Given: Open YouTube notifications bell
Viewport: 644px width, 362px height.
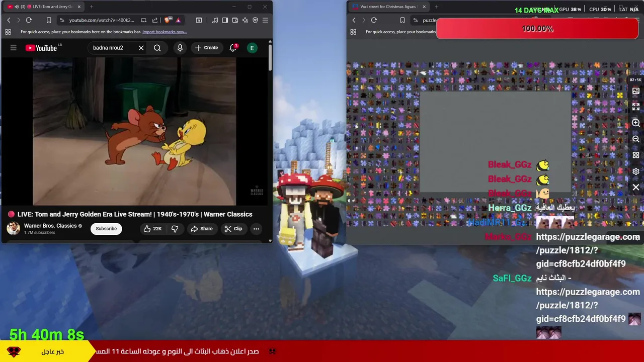Looking at the screenshot, I should tap(233, 48).
